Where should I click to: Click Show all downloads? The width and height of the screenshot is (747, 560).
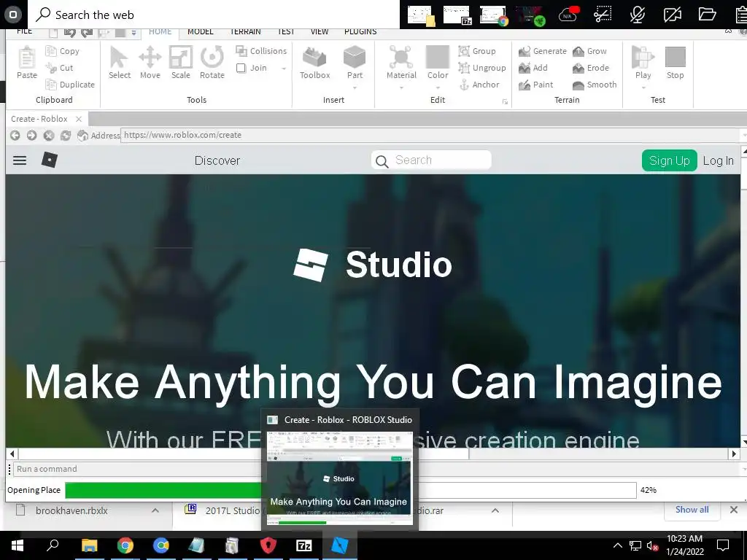pyautogui.click(x=692, y=510)
